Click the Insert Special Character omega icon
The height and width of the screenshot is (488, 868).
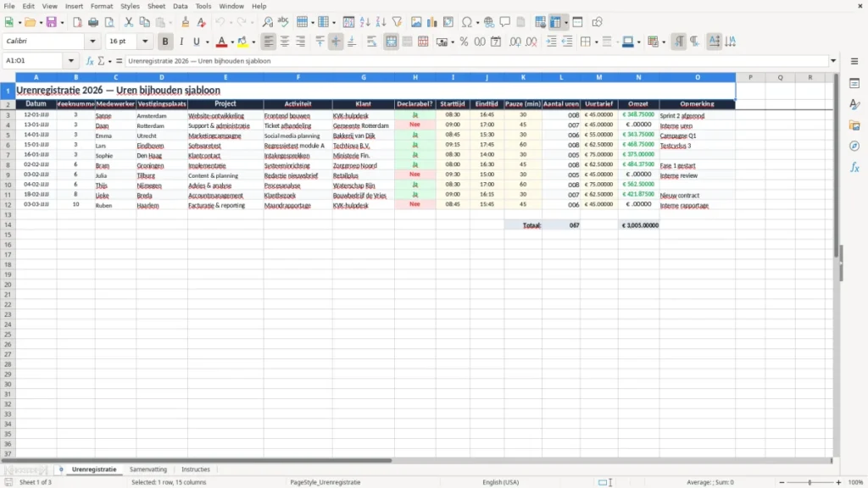pyautogui.click(x=467, y=22)
